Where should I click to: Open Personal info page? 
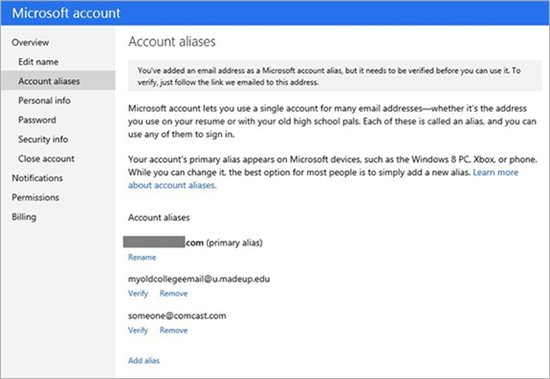coord(44,100)
